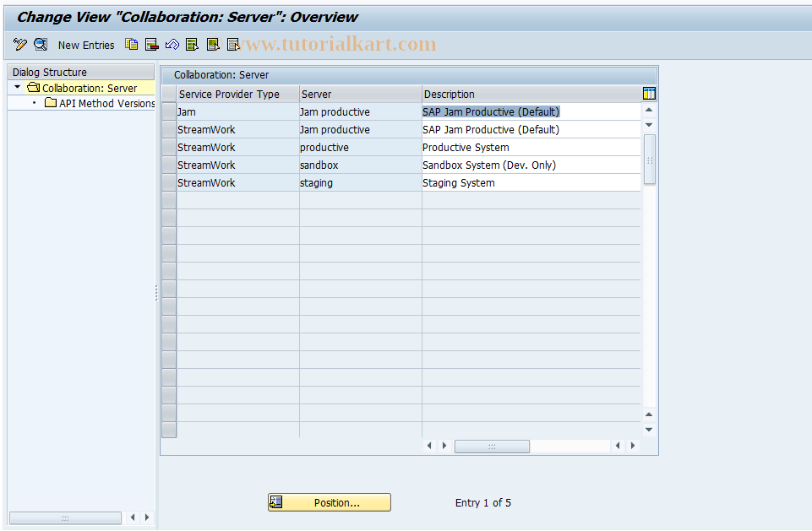Click page-down arrow at bottom of table scrollbar

(x=649, y=430)
